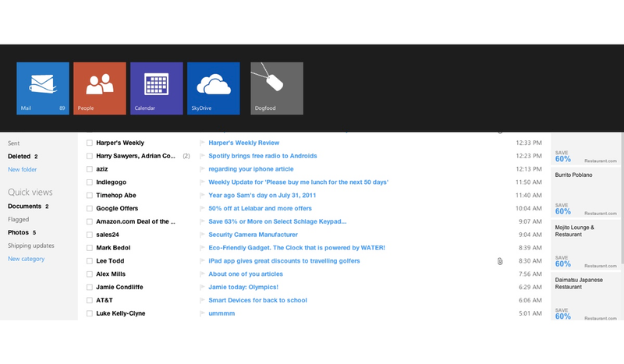Flag the Amazon Schlage Keypad message

[x=202, y=221]
